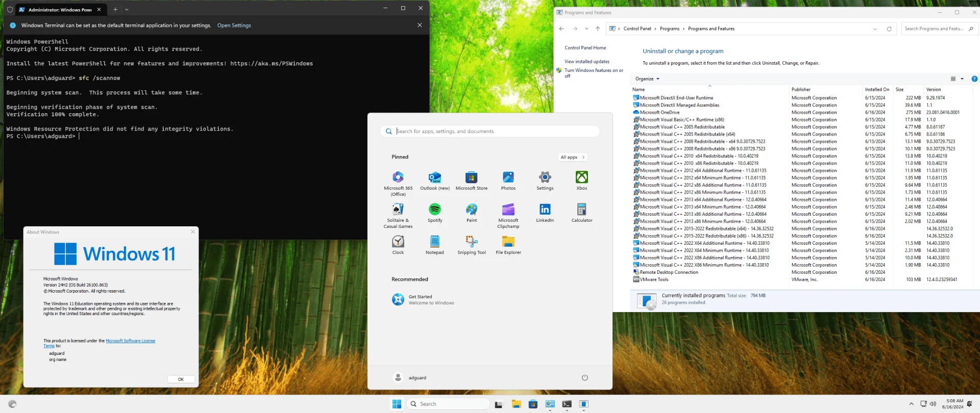This screenshot has width=980, height=413.
Task: Add a new tab in Windows Terminal
Action: [x=115, y=9]
